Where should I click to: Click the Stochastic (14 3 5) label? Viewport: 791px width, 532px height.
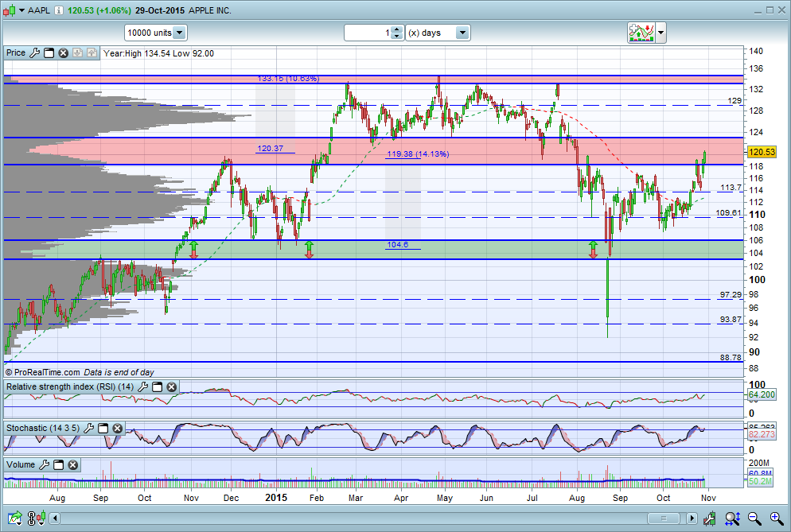[43, 428]
